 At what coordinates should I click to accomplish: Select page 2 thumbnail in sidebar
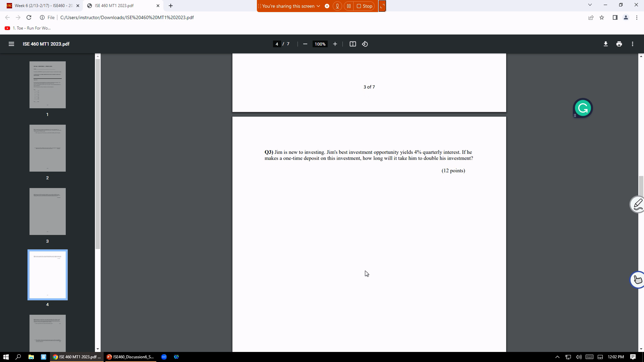pos(47,148)
